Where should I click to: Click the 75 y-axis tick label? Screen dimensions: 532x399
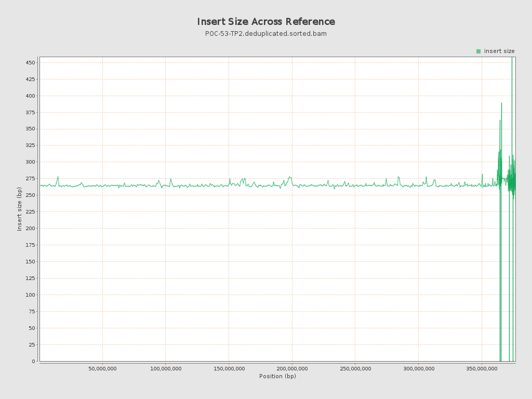[x=32, y=312]
